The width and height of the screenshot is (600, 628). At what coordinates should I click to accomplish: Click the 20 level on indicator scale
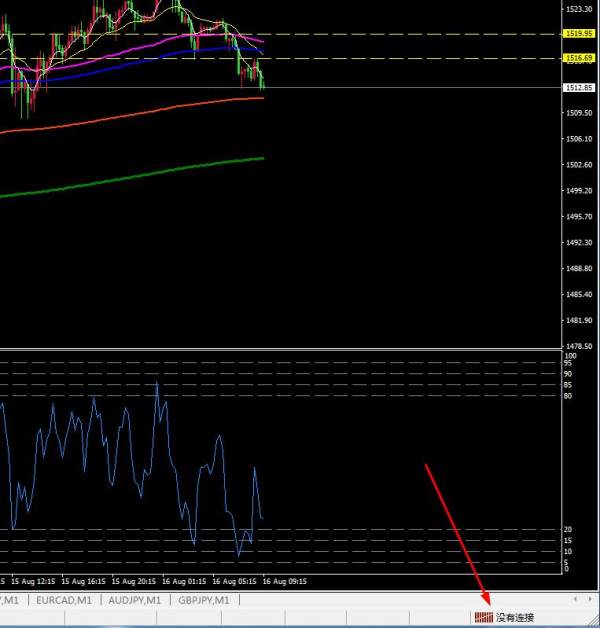point(567,530)
